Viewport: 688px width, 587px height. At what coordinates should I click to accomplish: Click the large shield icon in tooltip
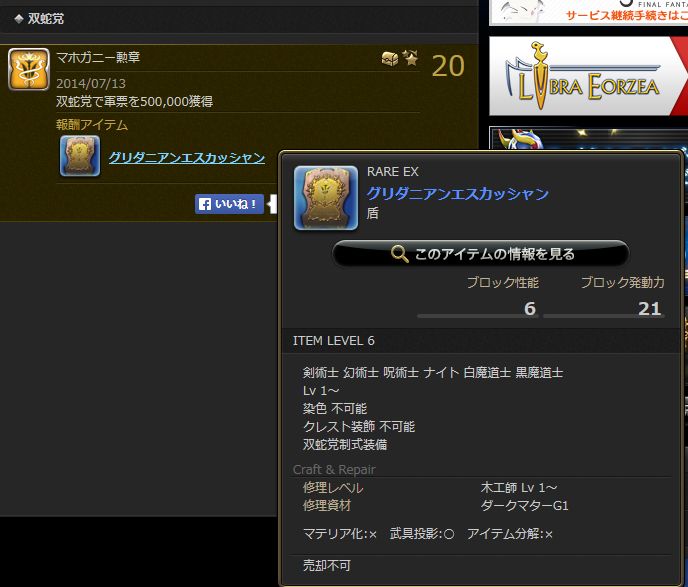(326, 197)
